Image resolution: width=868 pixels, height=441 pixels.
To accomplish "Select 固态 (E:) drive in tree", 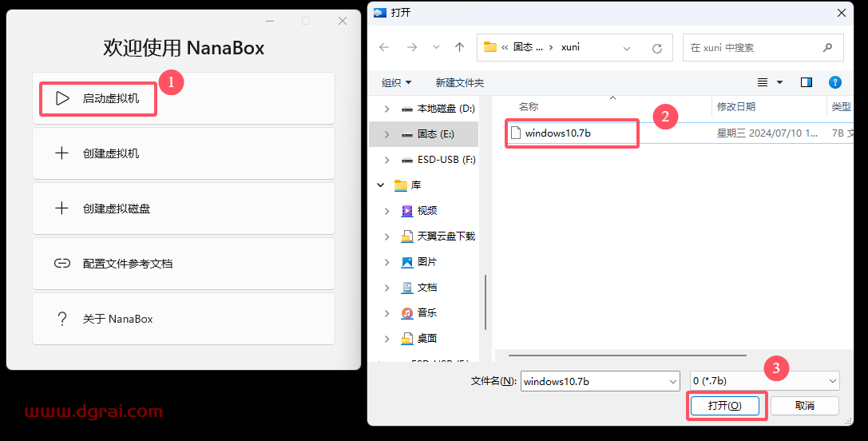I will (x=436, y=134).
